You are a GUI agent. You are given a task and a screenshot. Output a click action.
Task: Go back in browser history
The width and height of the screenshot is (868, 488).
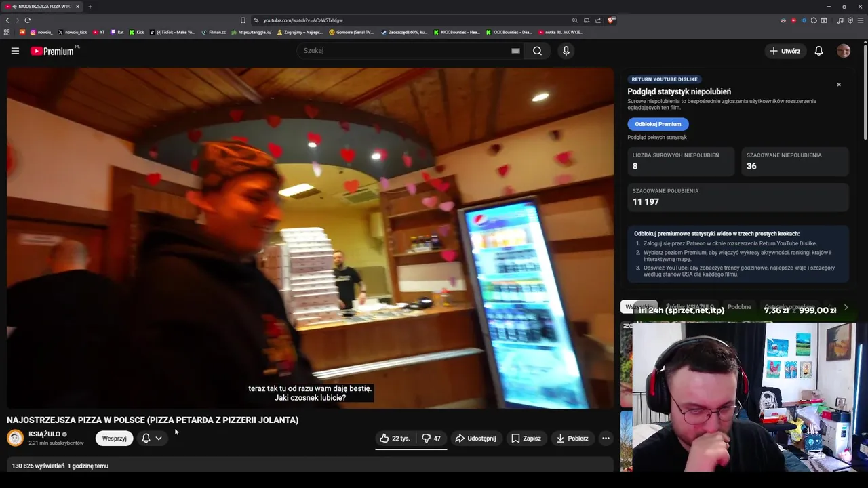coord(7,20)
